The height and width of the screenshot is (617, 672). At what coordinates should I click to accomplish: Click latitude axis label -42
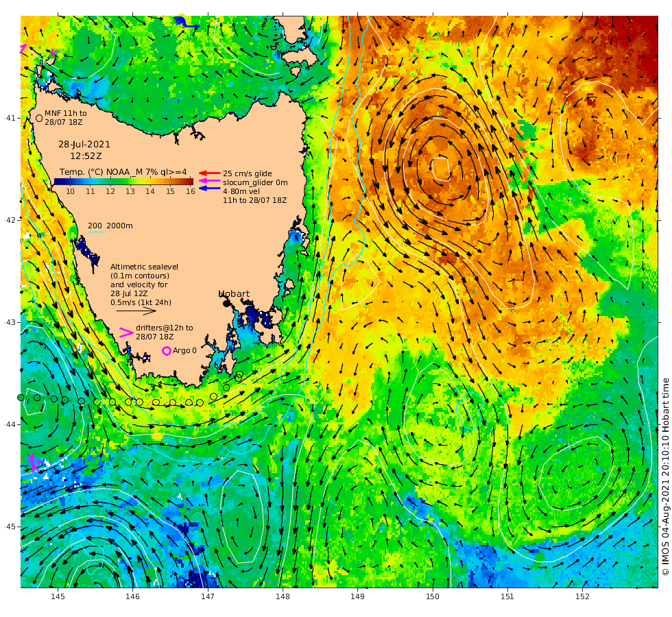coord(10,220)
